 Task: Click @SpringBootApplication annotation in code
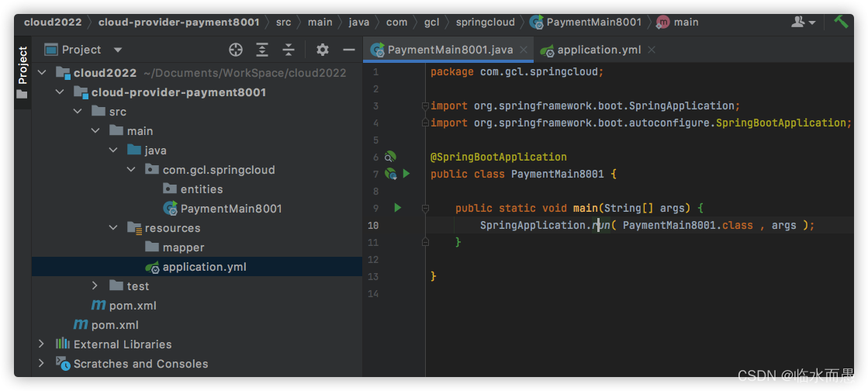pyautogui.click(x=498, y=157)
